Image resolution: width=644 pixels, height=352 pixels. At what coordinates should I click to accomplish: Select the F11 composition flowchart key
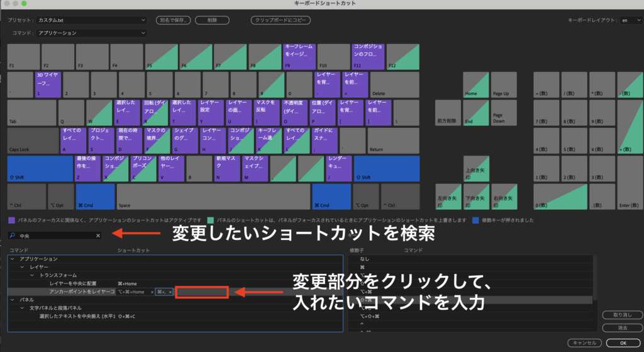(368, 56)
